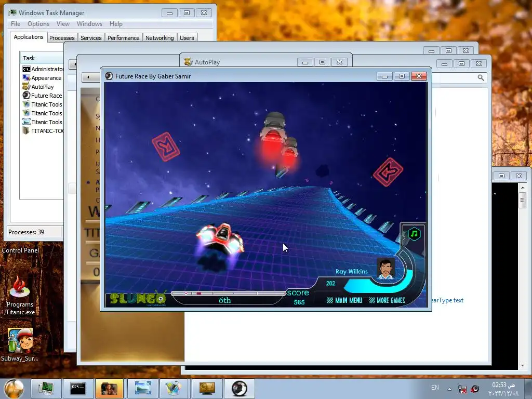Switch to the Applications tab
The image size is (532, 399).
tap(29, 37)
